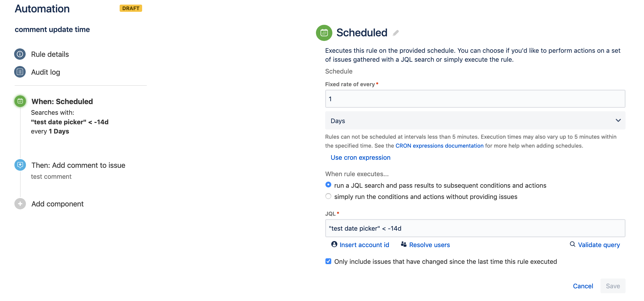Select the green Scheduled calendar icon in sidebar
Screen dimensions: 644x301
(x=20, y=101)
